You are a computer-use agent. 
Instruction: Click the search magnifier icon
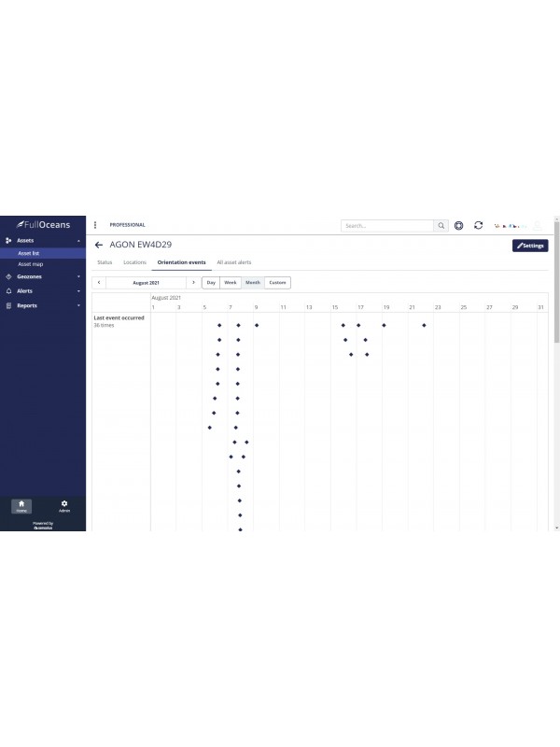tap(441, 225)
